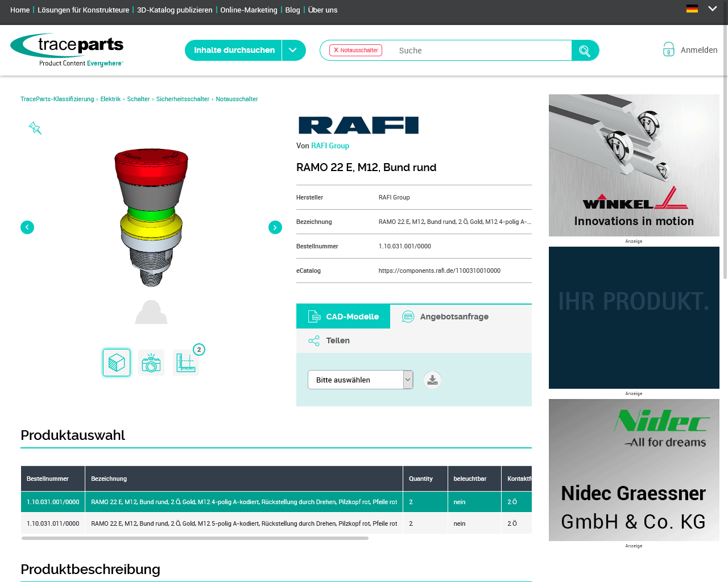This screenshot has width=728, height=582.
Task: Open the Nidec Graessner advertisement
Action: [x=634, y=470]
